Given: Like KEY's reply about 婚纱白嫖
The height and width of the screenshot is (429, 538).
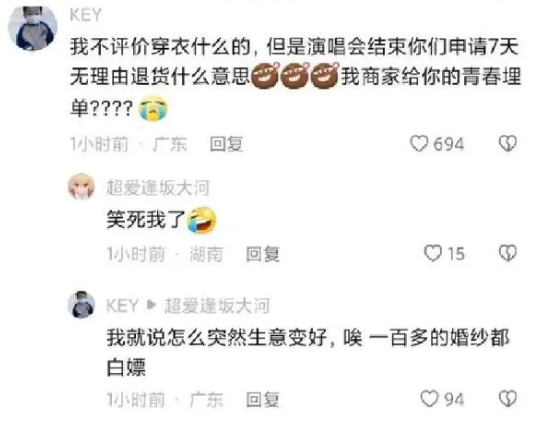Looking at the screenshot, I should pyautogui.click(x=430, y=399).
